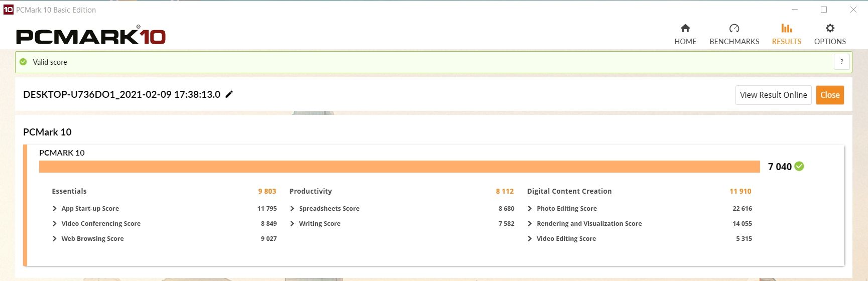Edit result name with pencil icon
868x281 pixels.
(x=229, y=94)
